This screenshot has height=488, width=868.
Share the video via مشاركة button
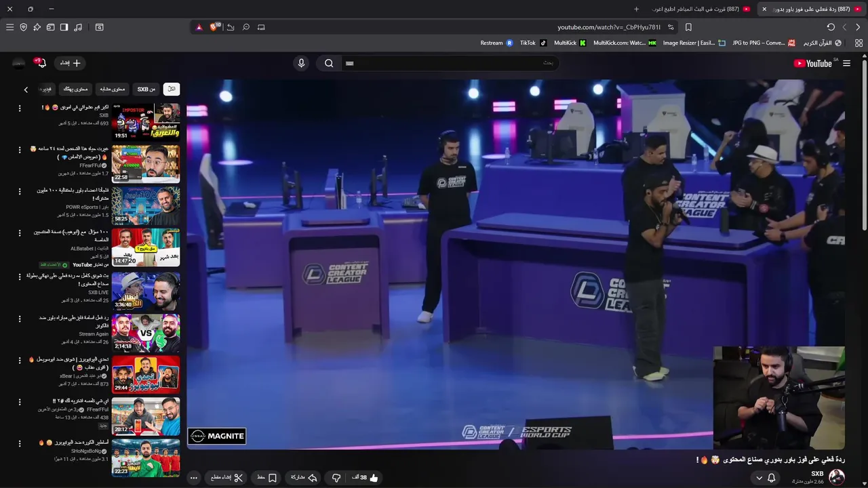(304, 478)
